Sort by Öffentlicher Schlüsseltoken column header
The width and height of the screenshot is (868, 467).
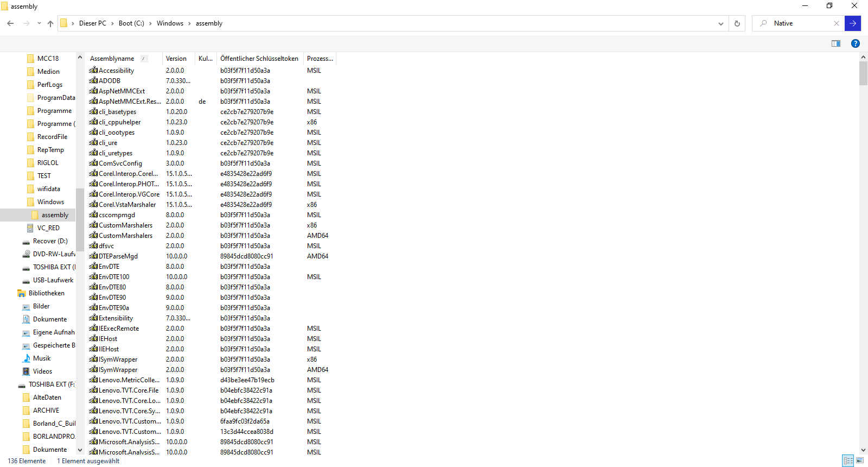pos(259,59)
